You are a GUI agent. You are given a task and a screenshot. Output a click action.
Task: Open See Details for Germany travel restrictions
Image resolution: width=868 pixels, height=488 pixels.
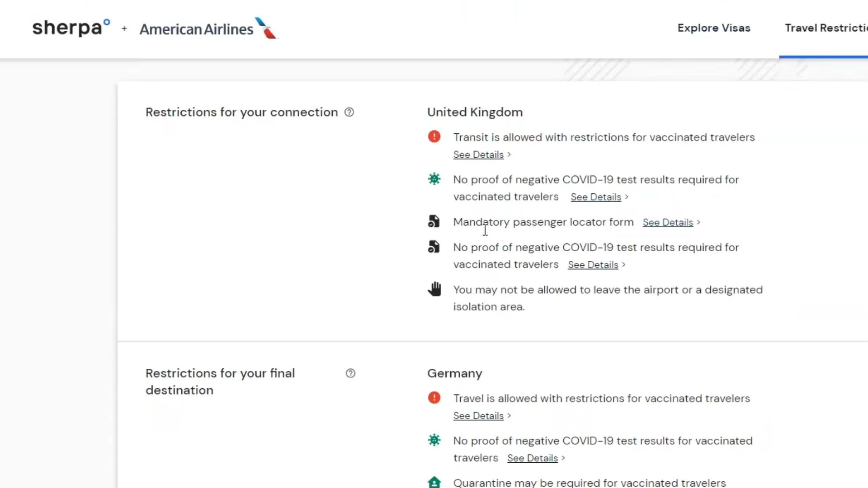[x=478, y=416]
